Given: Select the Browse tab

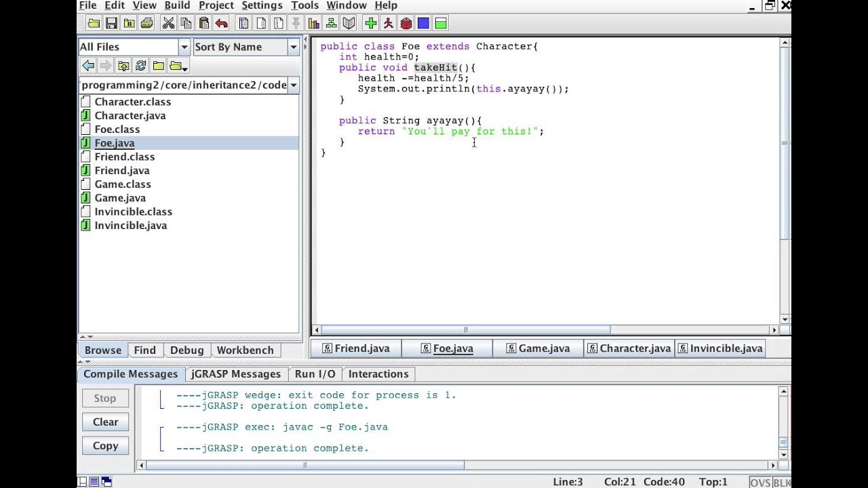Looking at the screenshot, I should [x=103, y=350].
